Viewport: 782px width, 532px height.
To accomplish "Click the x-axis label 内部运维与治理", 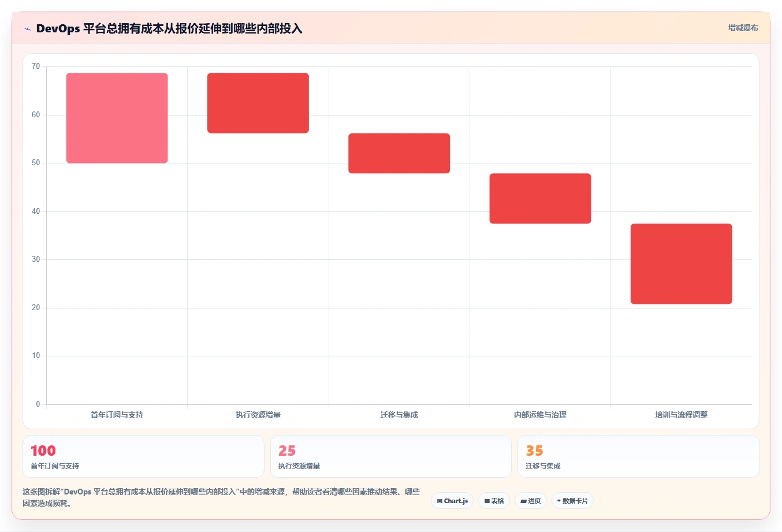I will [540, 415].
